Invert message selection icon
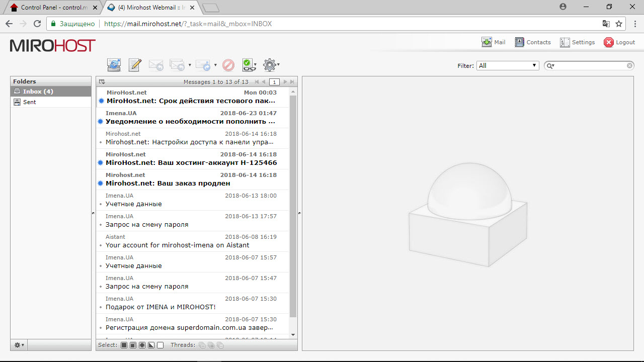Screen dimensions: 644x362 pos(151,345)
